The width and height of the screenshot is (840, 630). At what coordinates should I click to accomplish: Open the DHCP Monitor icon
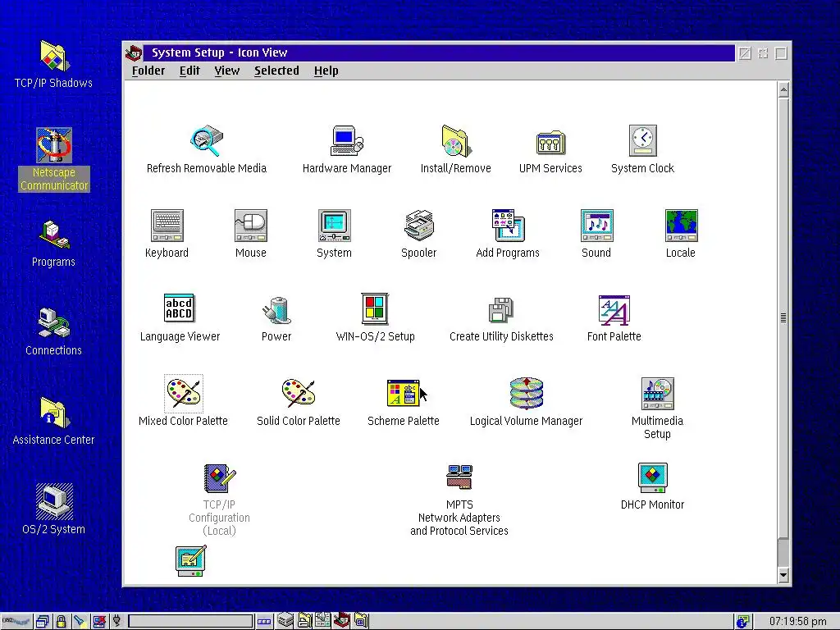[x=652, y=478]
